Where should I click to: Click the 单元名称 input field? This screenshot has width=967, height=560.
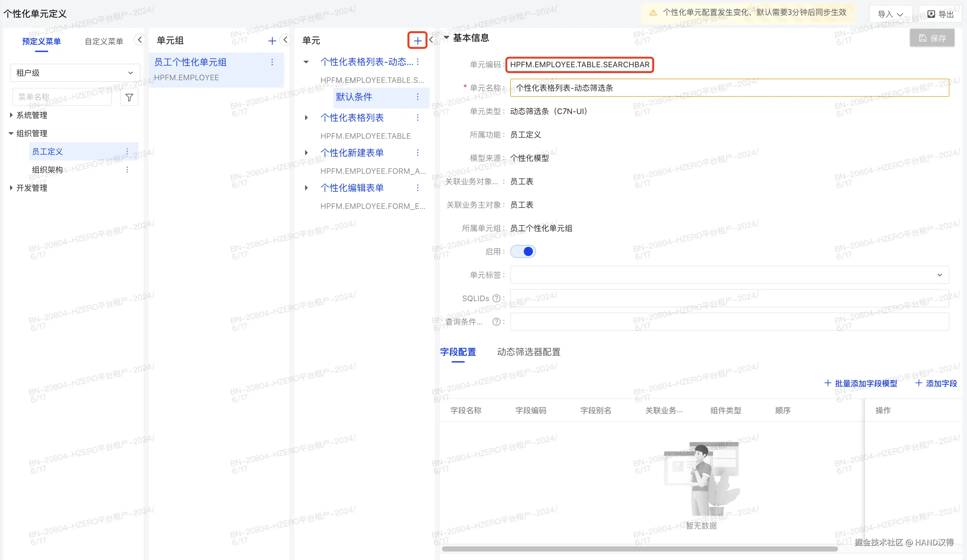(x=729, y=88)
